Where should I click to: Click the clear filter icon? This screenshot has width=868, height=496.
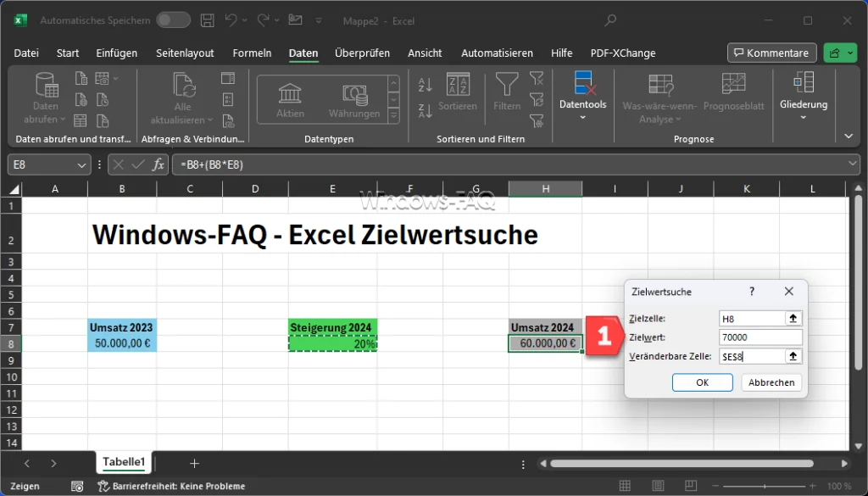click(x=536, y=78)
